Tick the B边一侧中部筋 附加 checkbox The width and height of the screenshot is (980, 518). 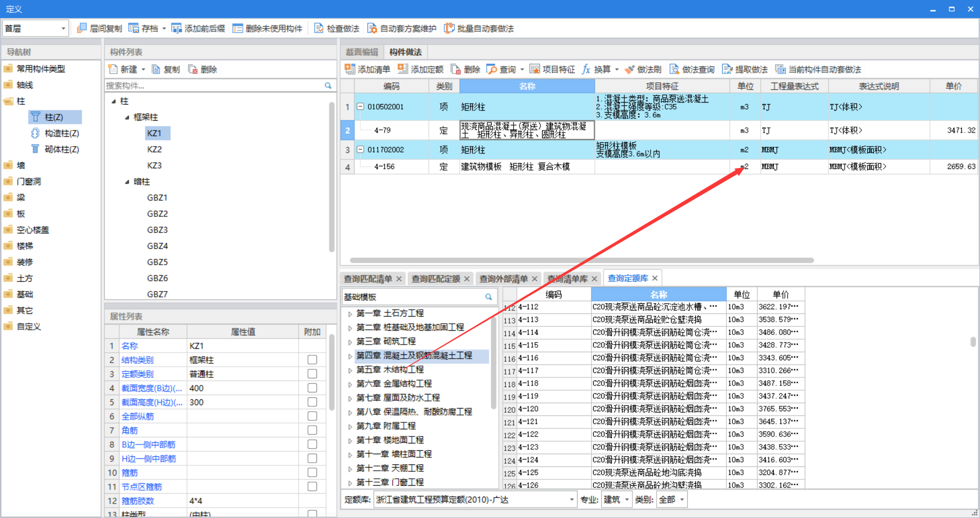[312, 444]
